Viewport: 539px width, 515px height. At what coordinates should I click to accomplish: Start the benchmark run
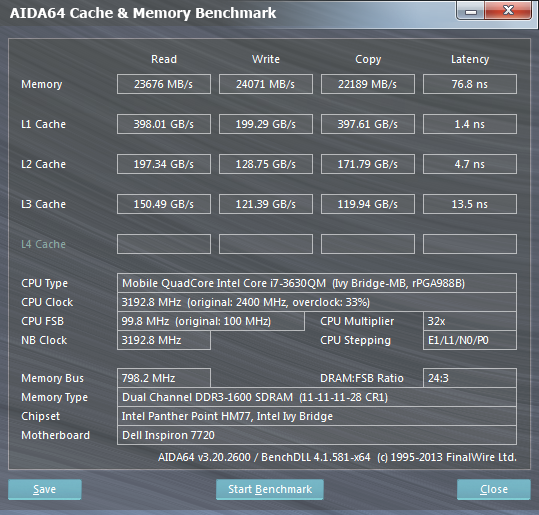click(270, 489)
